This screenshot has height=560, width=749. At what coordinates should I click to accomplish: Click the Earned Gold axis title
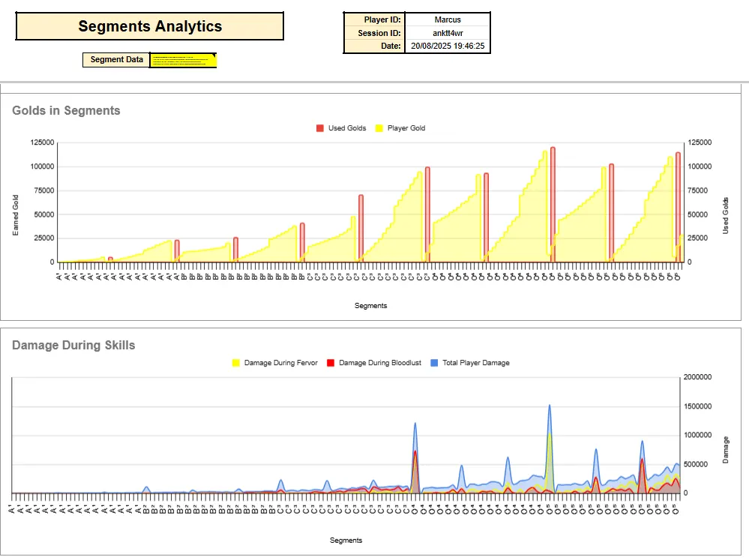click(14, 214)
